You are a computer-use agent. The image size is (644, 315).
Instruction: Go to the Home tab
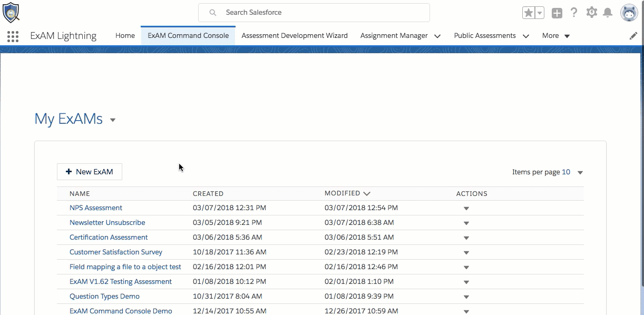(125, 36)
